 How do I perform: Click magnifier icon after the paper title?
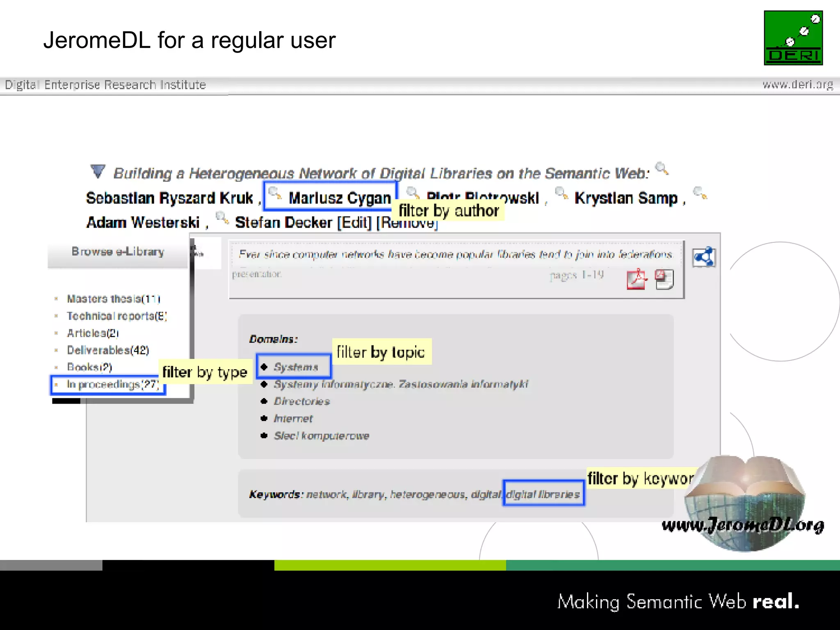pyautogui.click(x=662, y=168)
